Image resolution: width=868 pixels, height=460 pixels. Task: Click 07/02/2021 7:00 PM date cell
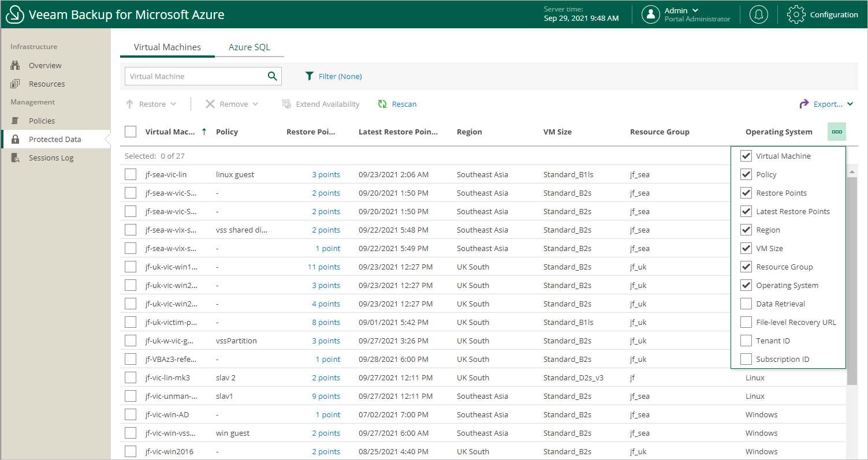[393, 414]
